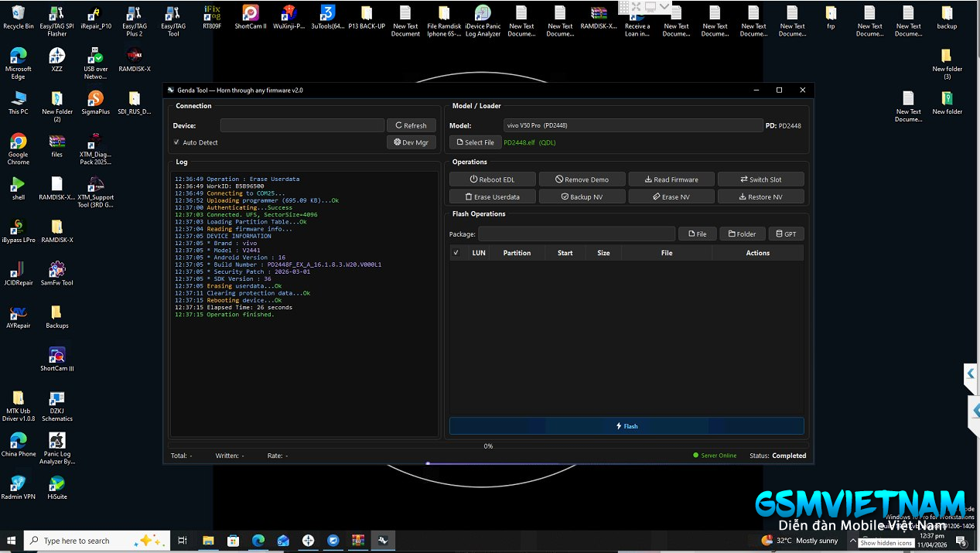
Task: Toggle the Auto Detect checkbox
Action: click(176, 142)
